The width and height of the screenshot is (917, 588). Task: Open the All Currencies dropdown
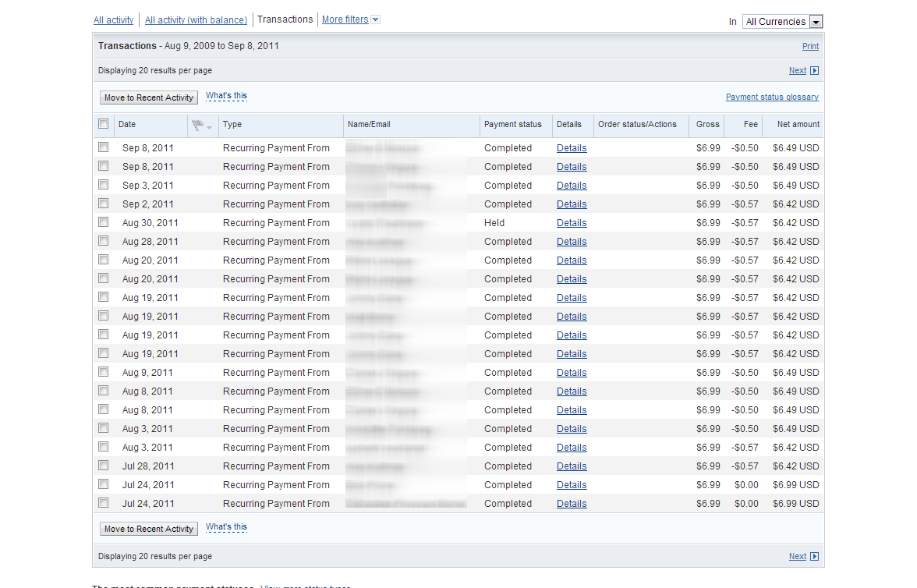tap(783, 22)
